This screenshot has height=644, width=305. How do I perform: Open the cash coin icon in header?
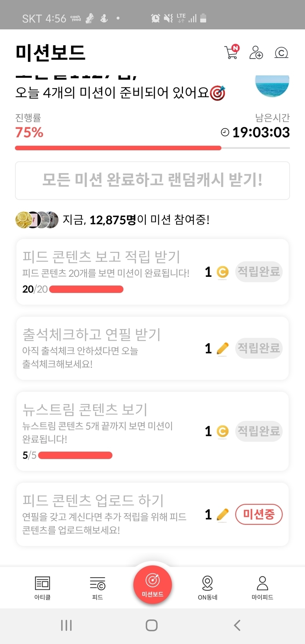[x=281, y=53]
